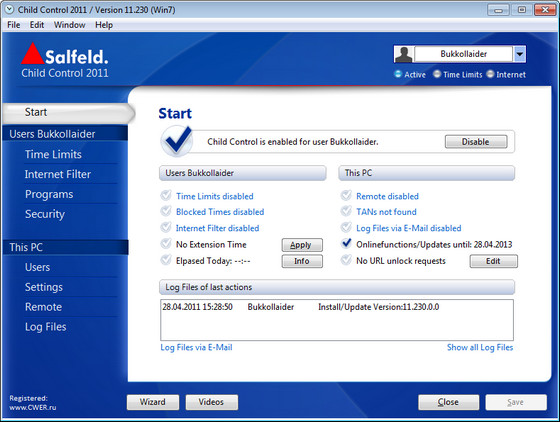Click the Log Files via E-Mail bottom link
560x422 pixels.
click(196, 347)
